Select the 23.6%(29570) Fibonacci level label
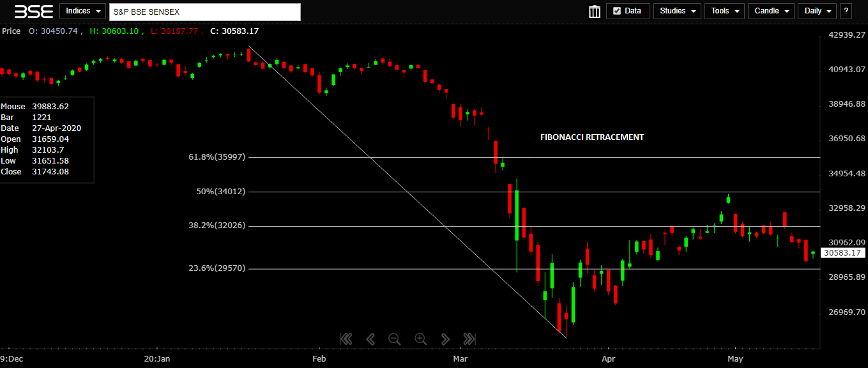The image size is (868, 368). [x=217, y=268]
